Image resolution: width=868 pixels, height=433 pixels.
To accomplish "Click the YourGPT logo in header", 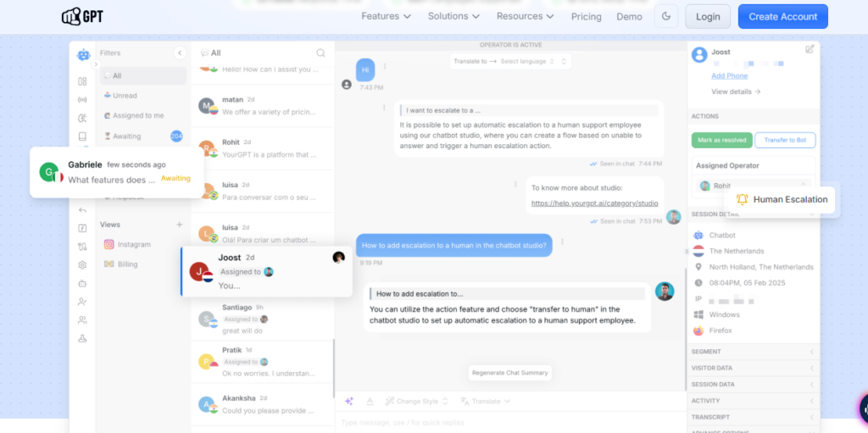I will click(82, 17).
